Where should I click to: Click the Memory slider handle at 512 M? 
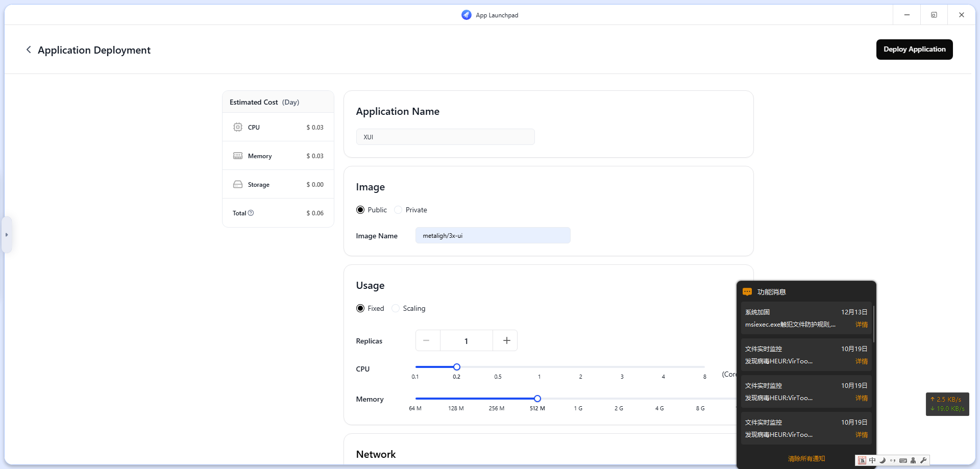537,399
